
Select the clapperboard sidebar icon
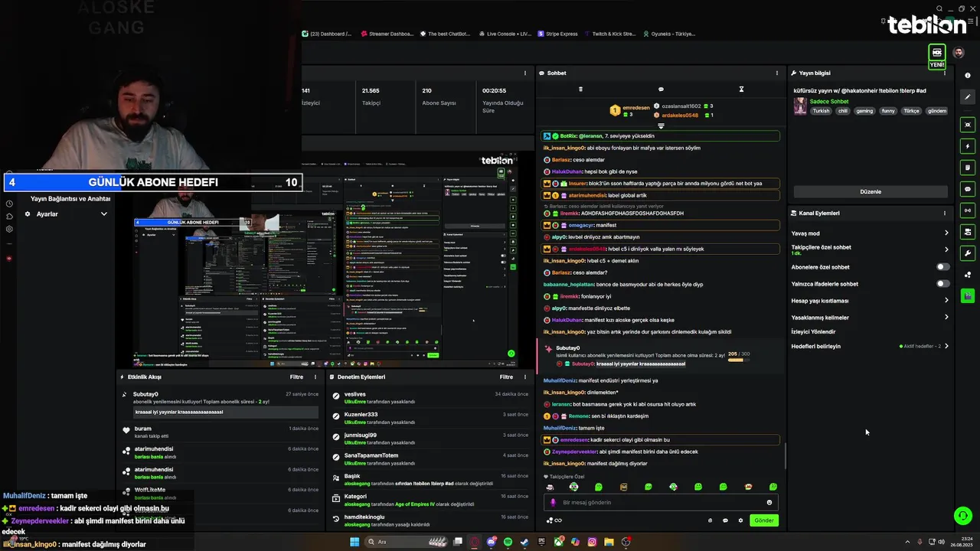968,295
